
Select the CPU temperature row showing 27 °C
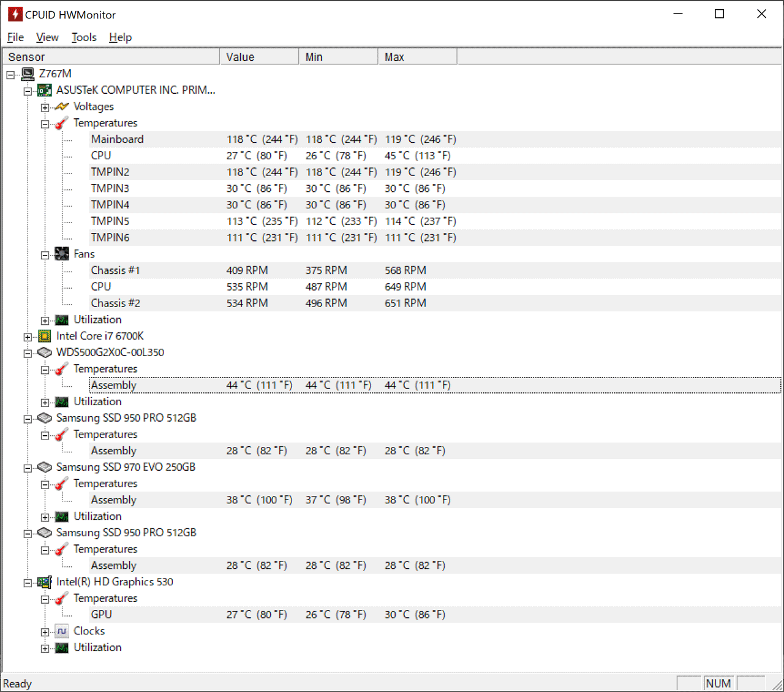pos(435,156)
